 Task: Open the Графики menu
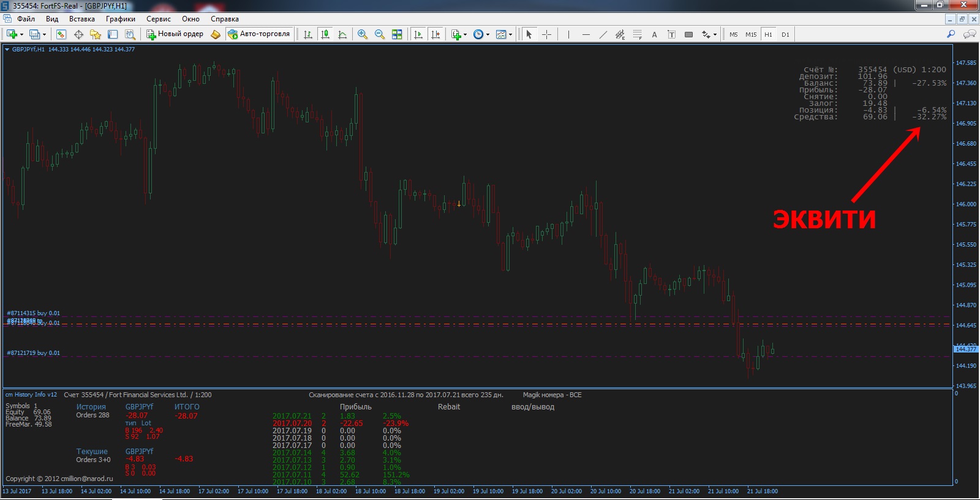(x=120, y=19)
